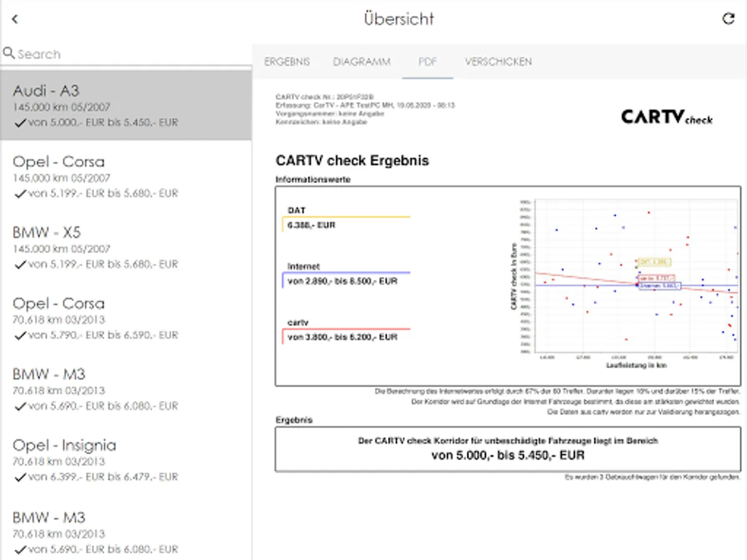Focus the Search input field
Screen dimensions: 747x560
(x=126, y=54)
